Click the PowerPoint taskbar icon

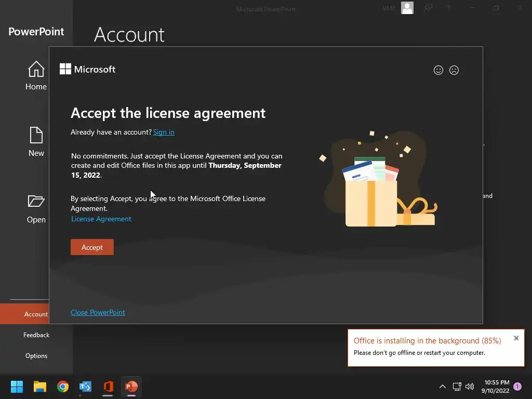pos(131,387)
